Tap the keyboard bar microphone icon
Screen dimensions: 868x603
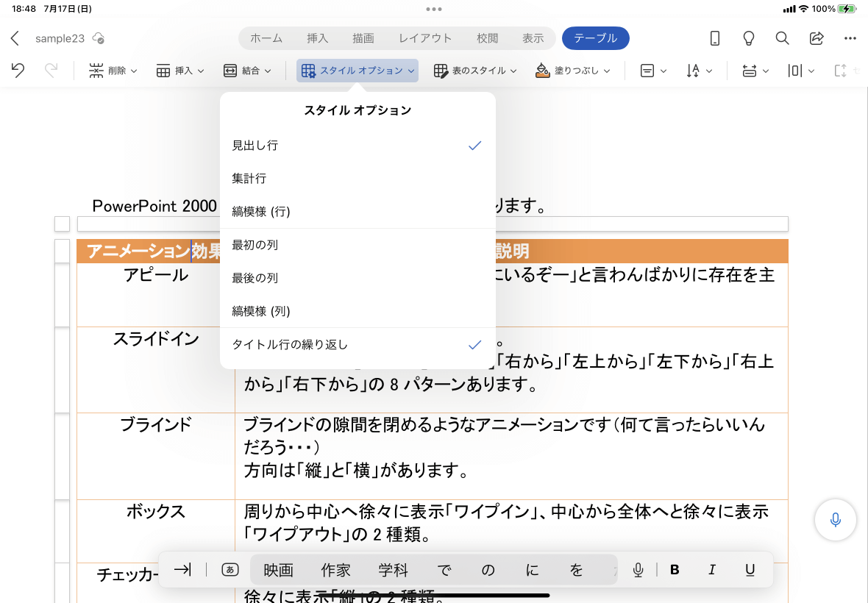point(638,570)
